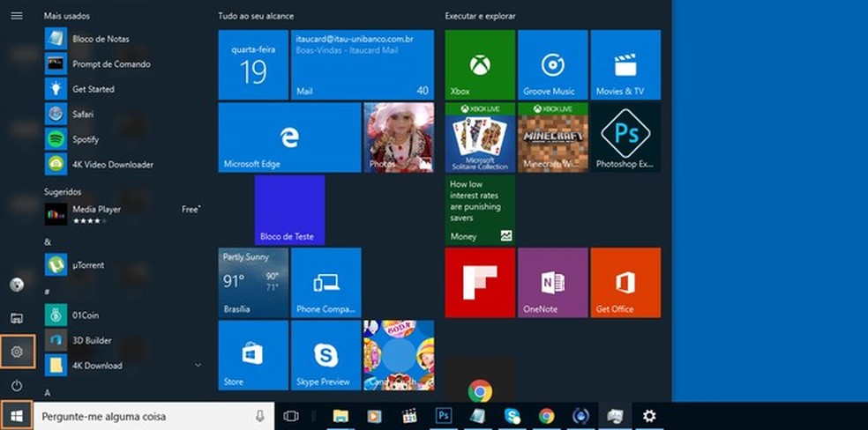Open Settings gear in Start sidebar

click(x=17, y=352)
